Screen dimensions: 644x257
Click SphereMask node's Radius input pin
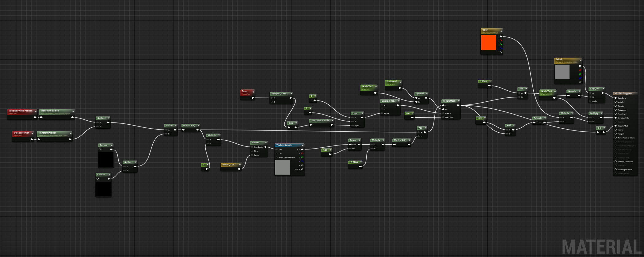coord(443,113)
